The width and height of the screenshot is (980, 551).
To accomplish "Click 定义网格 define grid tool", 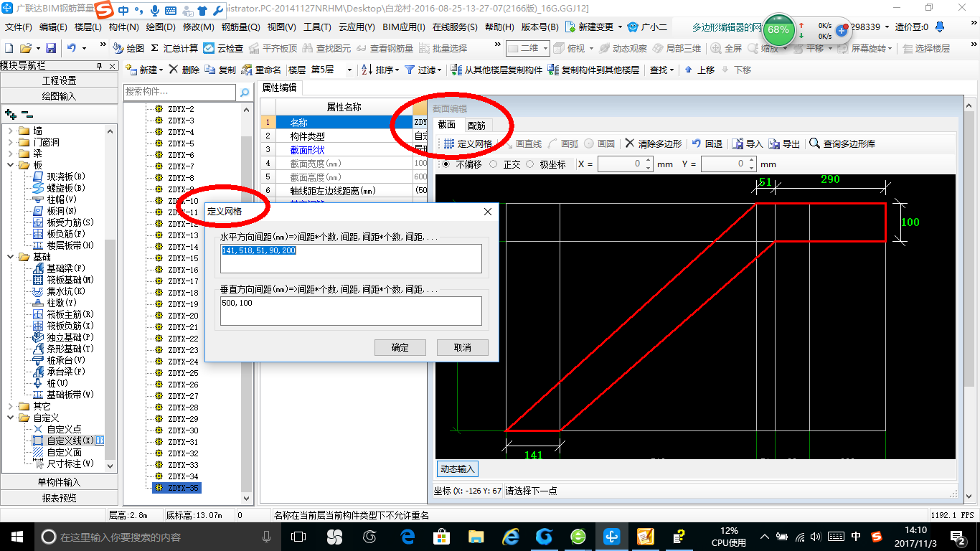I will tap(468, 143).
